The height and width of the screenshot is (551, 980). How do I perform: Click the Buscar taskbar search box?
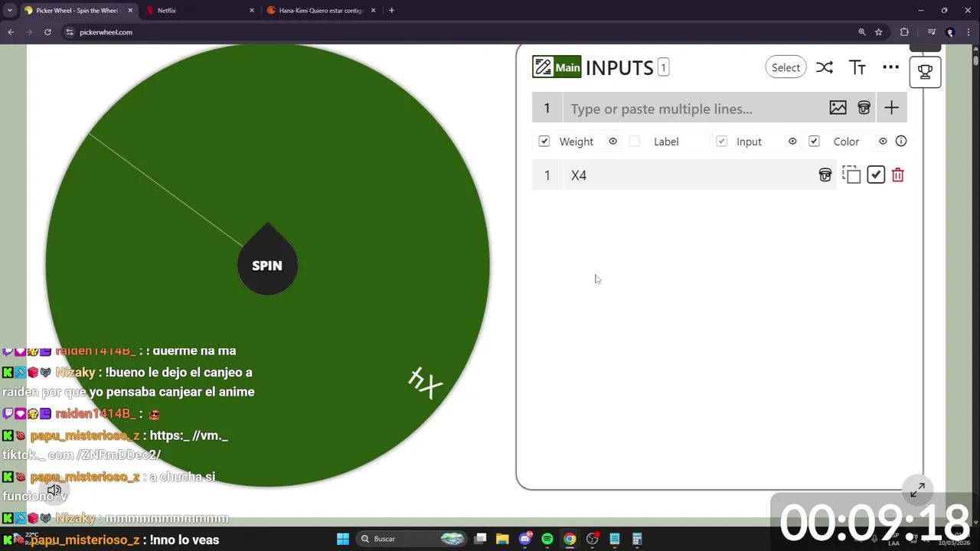412,539
